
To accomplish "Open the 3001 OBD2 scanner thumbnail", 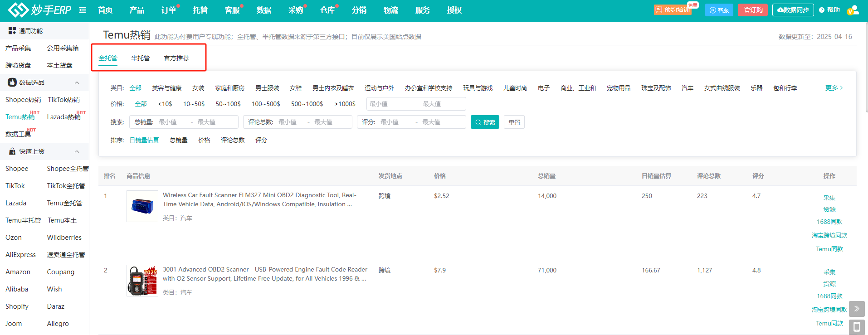I will pyautogui.click(x=142, y=281).
